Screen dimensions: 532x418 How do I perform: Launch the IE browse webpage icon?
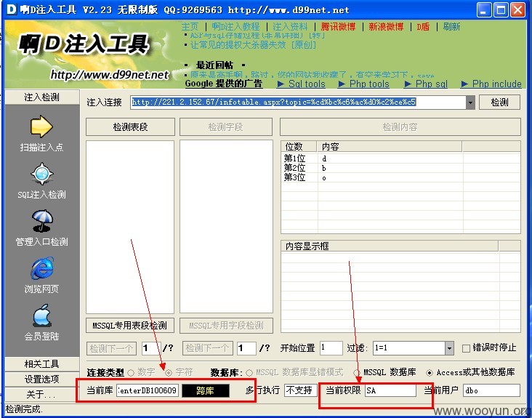click(42, 268)
